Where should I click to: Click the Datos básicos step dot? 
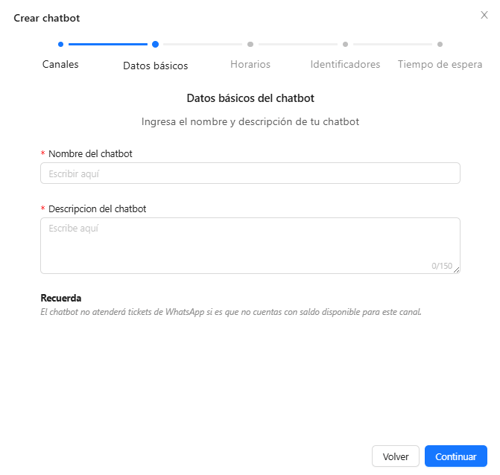click(x=155, y=44)
